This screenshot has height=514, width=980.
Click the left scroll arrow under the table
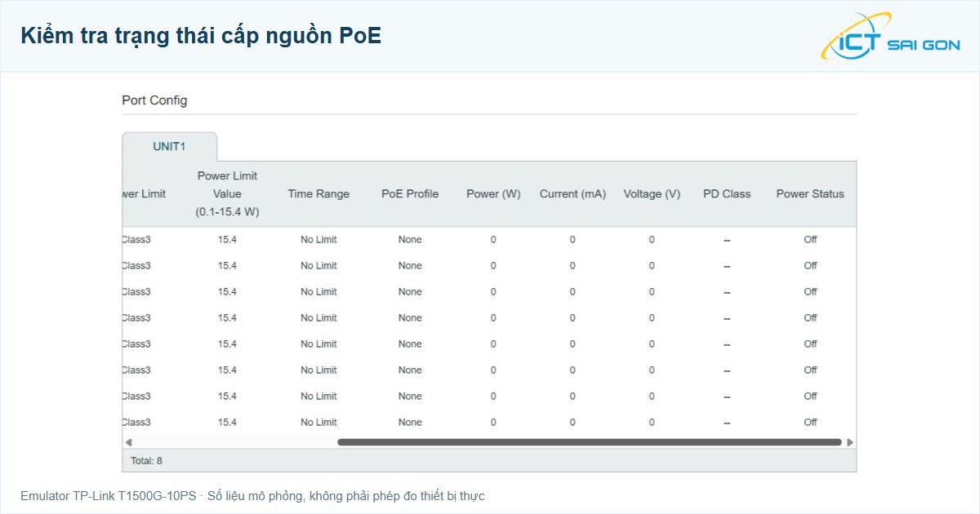128,442
